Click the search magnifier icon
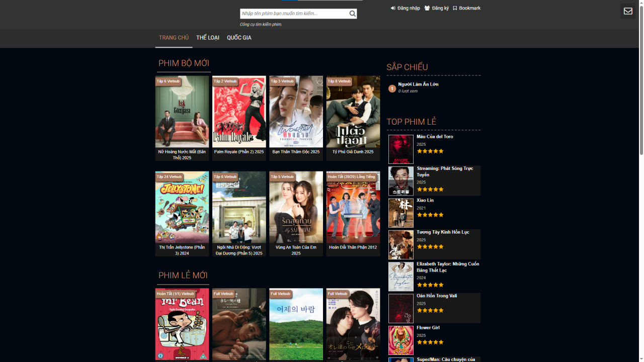Screen dimensions: 644x362 tap(353, 14)
